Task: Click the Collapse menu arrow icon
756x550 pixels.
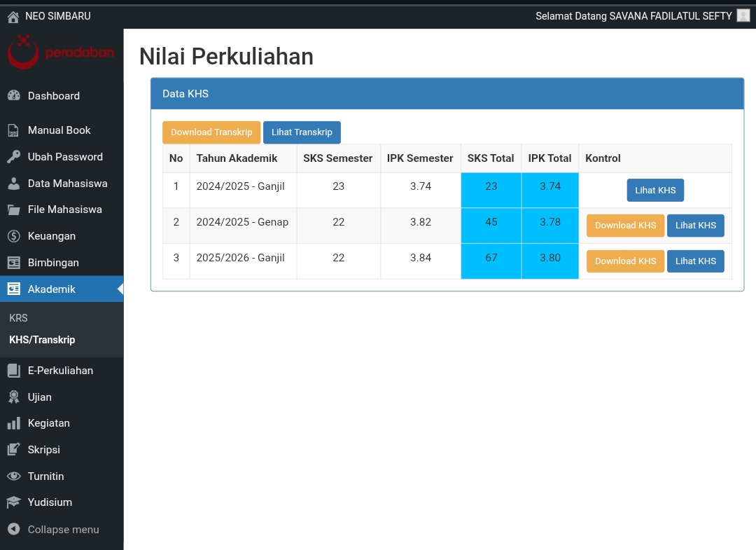Action: [14, 529]
